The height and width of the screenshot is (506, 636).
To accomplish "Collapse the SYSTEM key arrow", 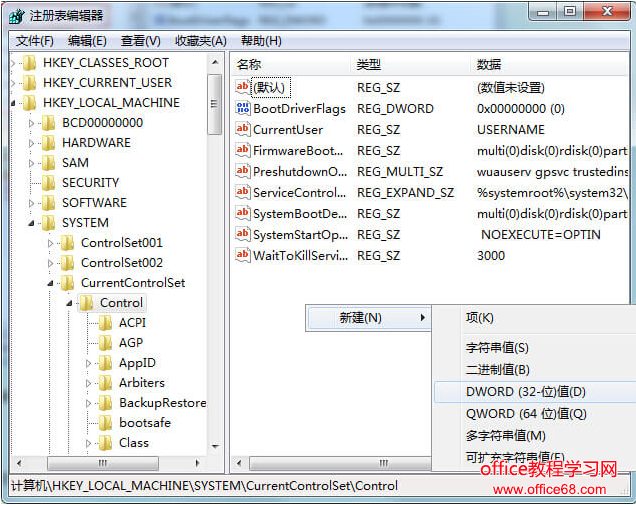I will click(x=32, y=223).
